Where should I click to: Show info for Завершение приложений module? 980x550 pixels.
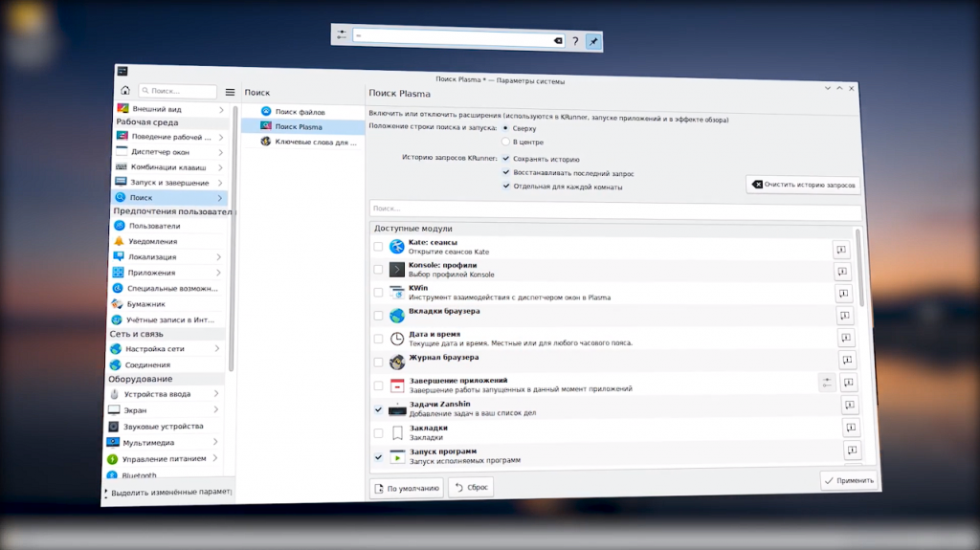coord(848,382)
